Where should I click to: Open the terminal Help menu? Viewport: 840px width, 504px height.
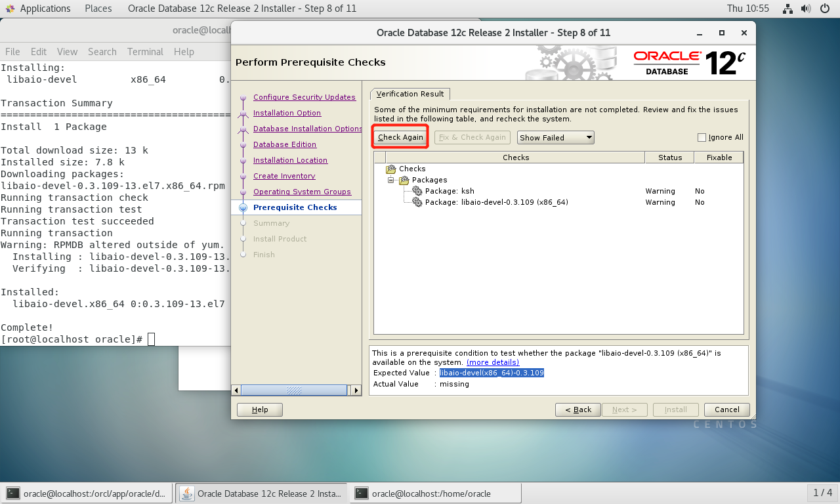coord(184,52)
